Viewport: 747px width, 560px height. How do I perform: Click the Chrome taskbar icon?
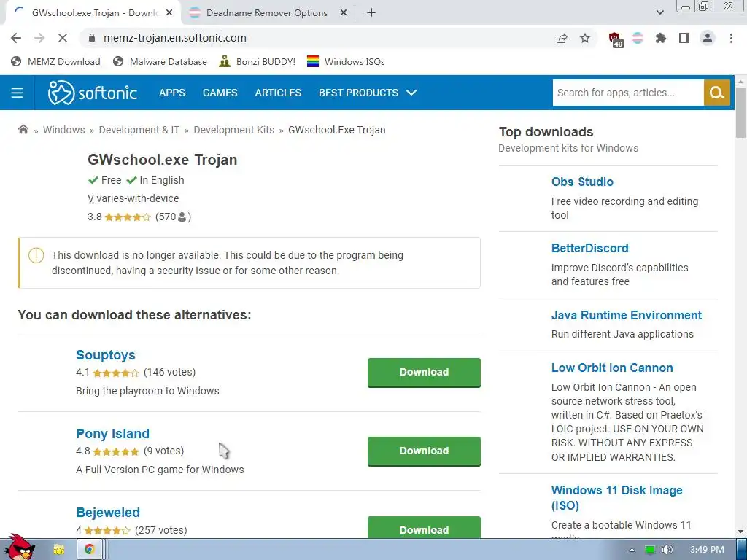point(89,550)
